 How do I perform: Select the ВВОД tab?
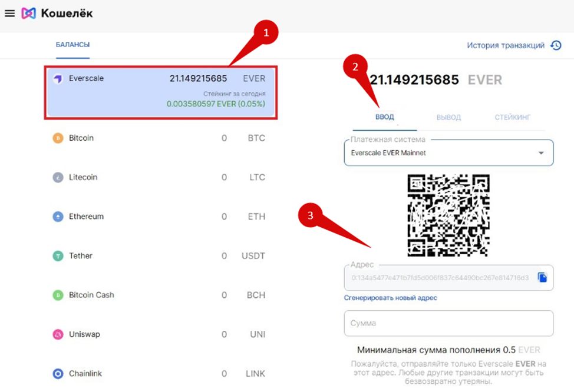(x=385, y=117)
